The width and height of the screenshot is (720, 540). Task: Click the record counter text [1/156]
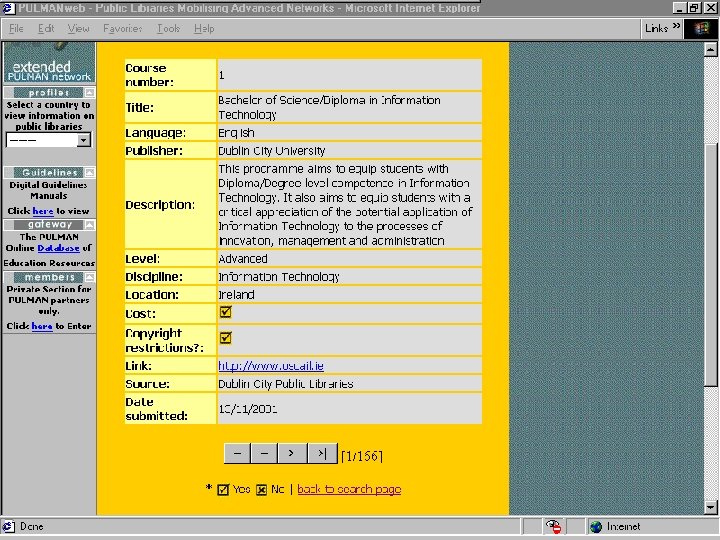(362, 456)
